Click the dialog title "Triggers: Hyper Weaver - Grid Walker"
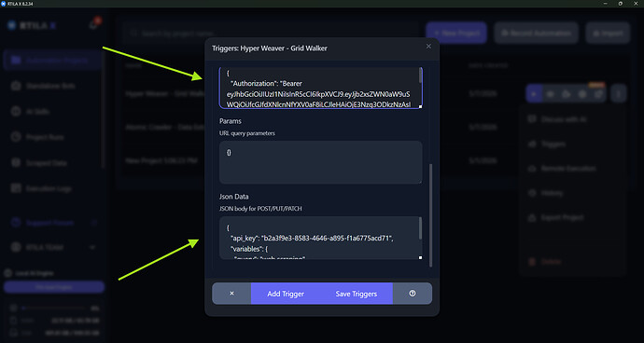644x343 pixels. click(x=270, y=48)
